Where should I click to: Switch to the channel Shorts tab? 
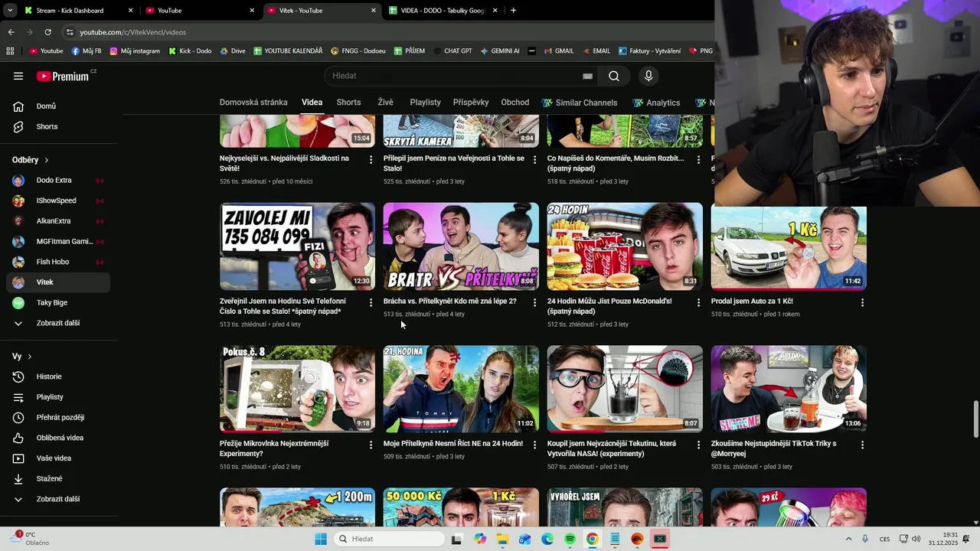pyautogui.click(x=348, y=103)
